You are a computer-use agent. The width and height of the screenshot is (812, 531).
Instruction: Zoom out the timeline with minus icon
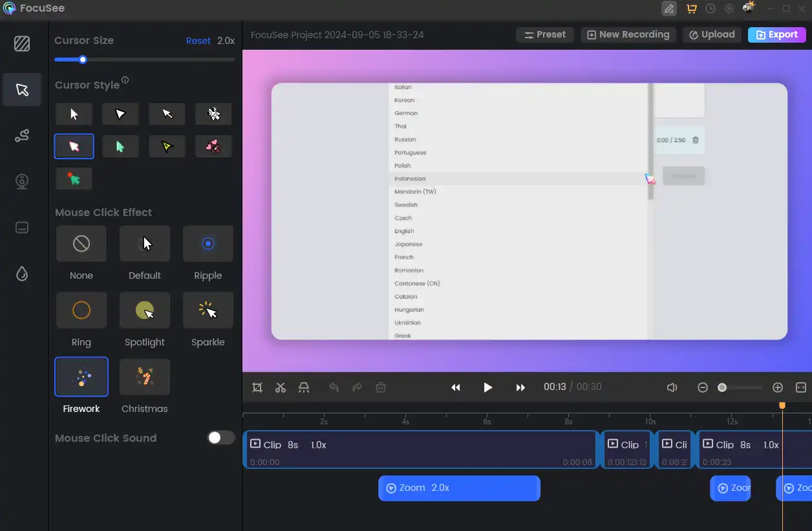pyautogui.click(x=703, y=387)
